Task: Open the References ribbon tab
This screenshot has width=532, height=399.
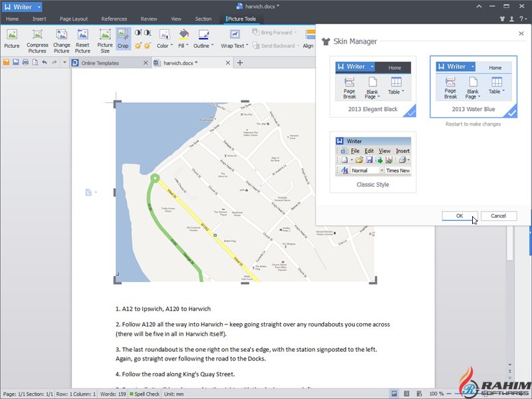Action: coord(114,19)
